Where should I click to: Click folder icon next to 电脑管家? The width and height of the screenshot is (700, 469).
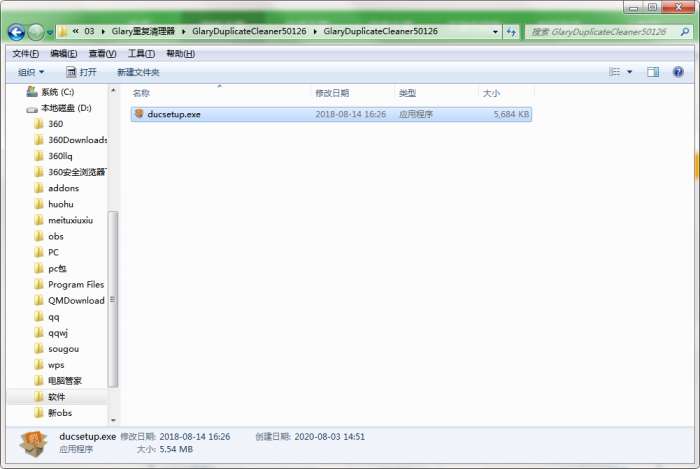point(39,381)
